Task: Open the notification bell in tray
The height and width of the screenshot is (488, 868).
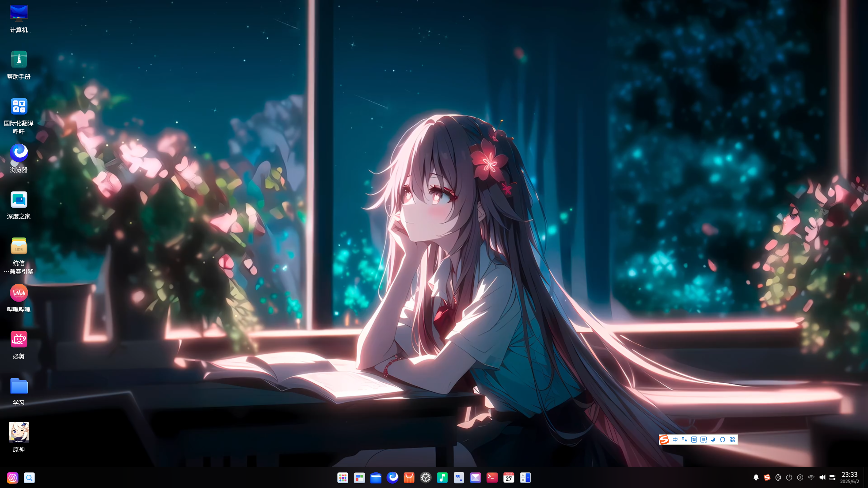Action: pyautogui.click(x=756, y=477)
